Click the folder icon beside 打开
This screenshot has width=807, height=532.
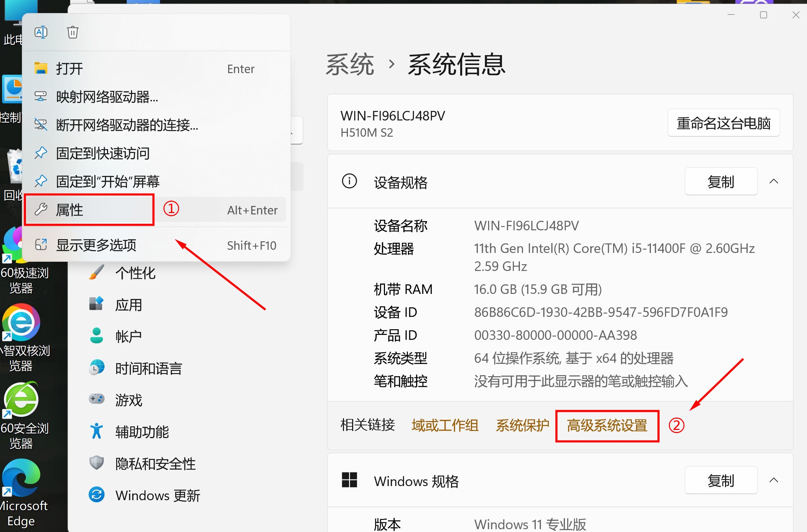click(x=41, y=68)
